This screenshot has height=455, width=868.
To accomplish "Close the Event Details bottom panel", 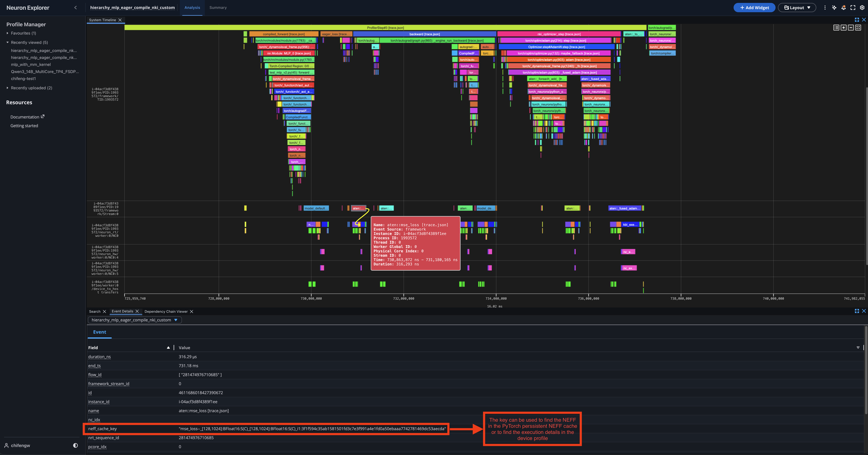I will coord(864,311).
